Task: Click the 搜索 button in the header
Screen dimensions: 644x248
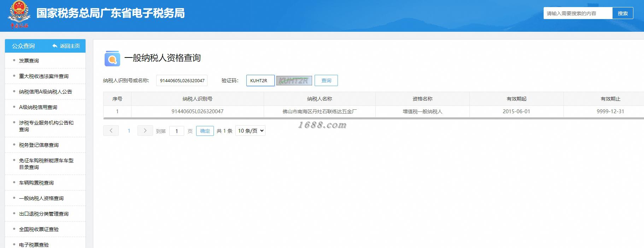Action: click(x=623, y=13)
